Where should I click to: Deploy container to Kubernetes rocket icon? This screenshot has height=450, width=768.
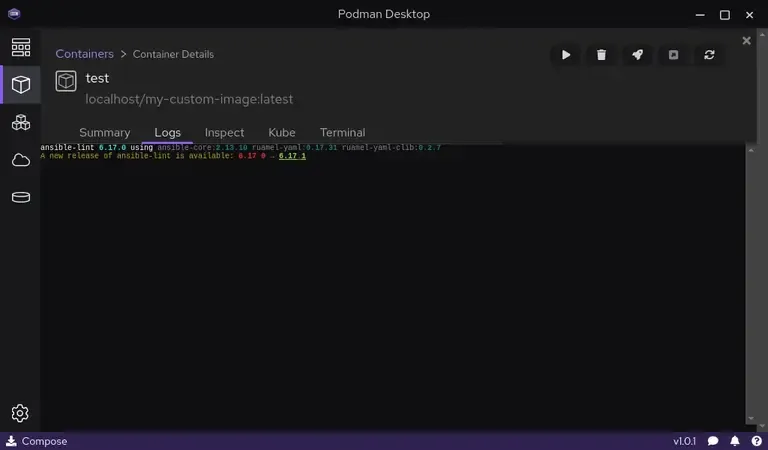(x=637, y=55)
